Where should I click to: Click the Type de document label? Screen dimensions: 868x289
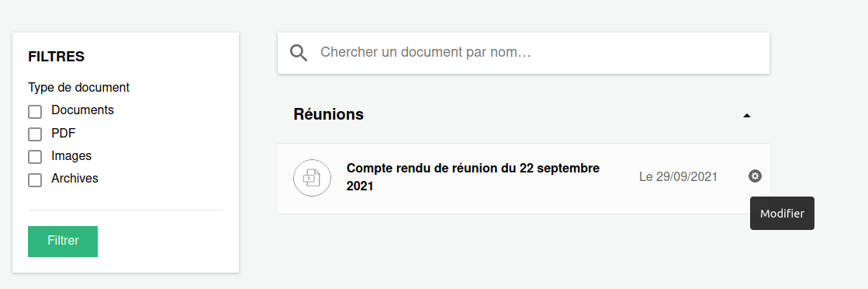[78, 88]
